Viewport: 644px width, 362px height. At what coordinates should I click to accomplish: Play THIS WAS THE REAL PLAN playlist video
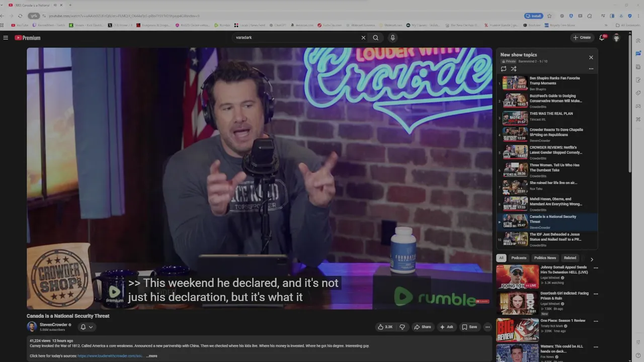(x=547, y=118)
